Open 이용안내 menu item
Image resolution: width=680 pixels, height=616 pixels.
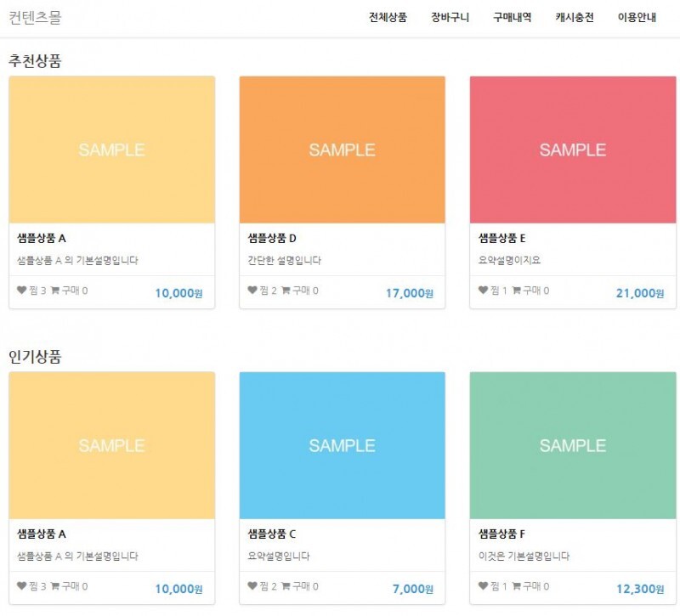pos(637,17)
